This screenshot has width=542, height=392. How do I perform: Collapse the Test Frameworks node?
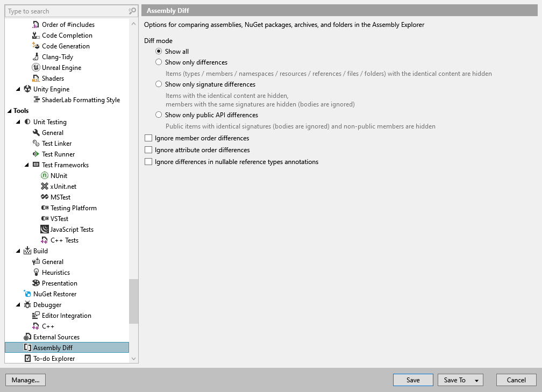click(26, 165)
